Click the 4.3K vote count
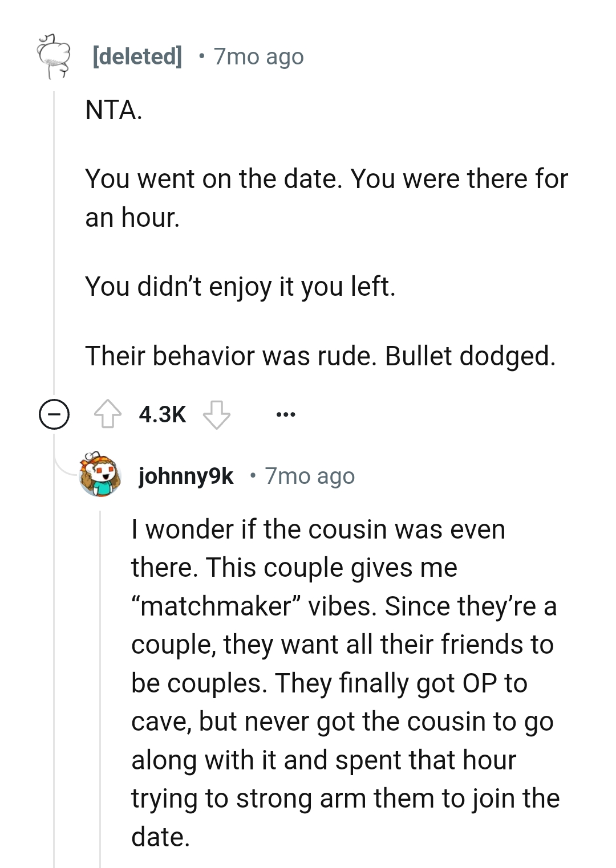This screenshot has height=868, width=616. (162, 415)
